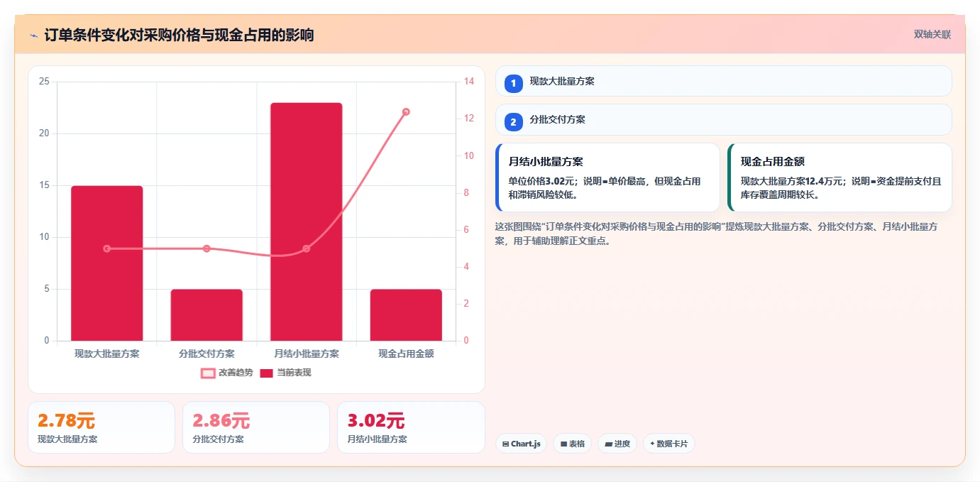Click the summary paragraph starting 这张图围绕
The width and height of the screenshot is (980, 482).
(x=717, y=234)
